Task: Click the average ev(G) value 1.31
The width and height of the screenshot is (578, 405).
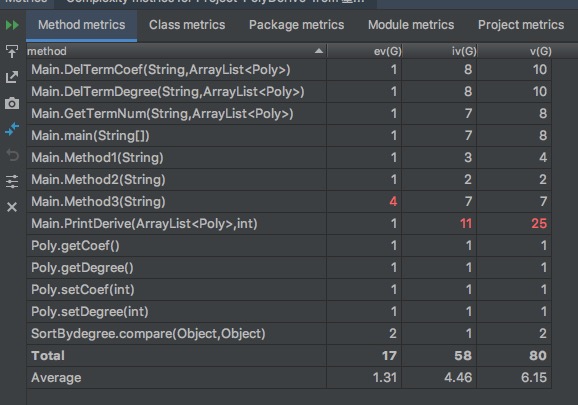Action: coord(384,378)
